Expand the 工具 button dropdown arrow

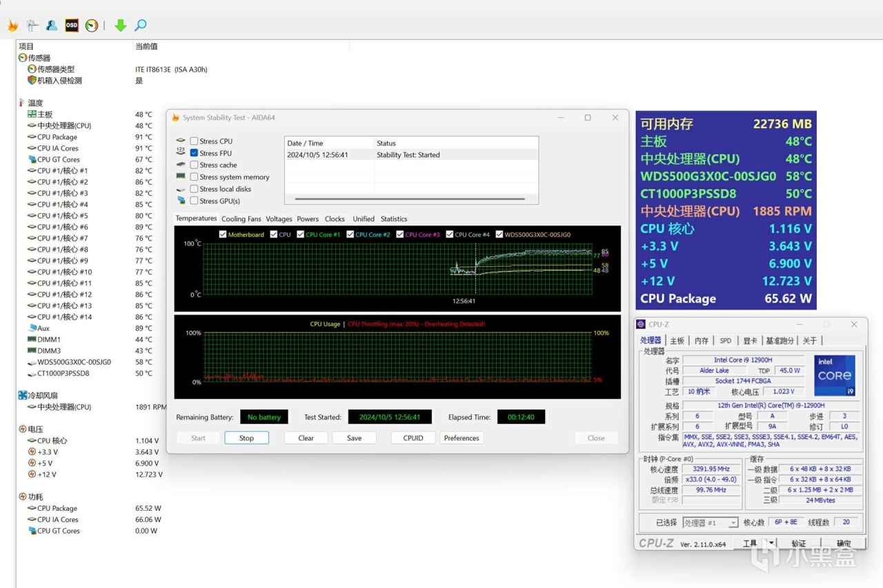pyautogui.click(x=771, y=543)
